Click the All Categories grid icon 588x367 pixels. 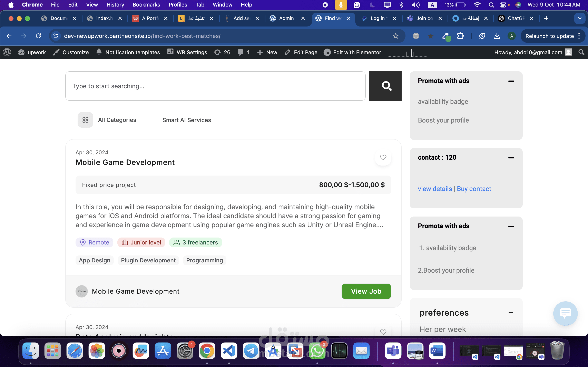(85, 120)
